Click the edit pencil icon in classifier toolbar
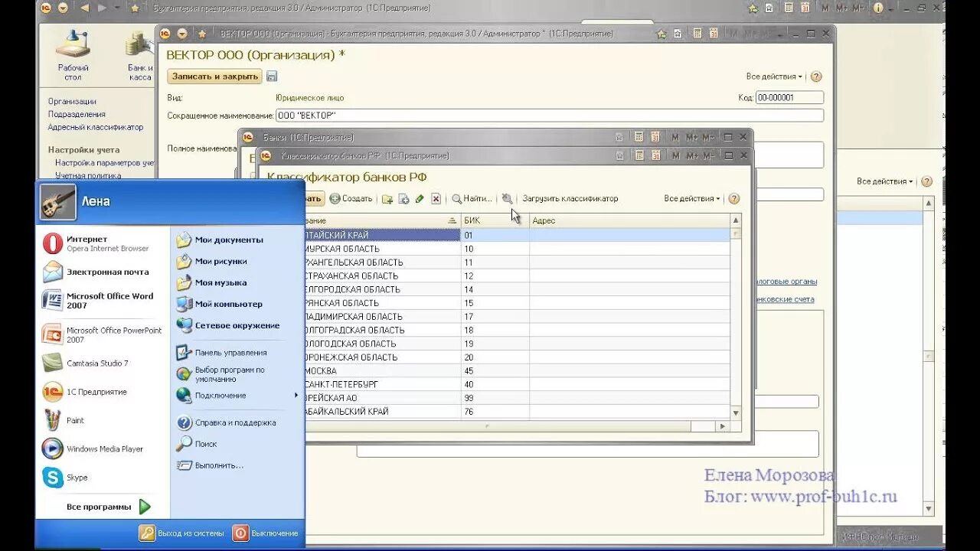 coord(420,199)
